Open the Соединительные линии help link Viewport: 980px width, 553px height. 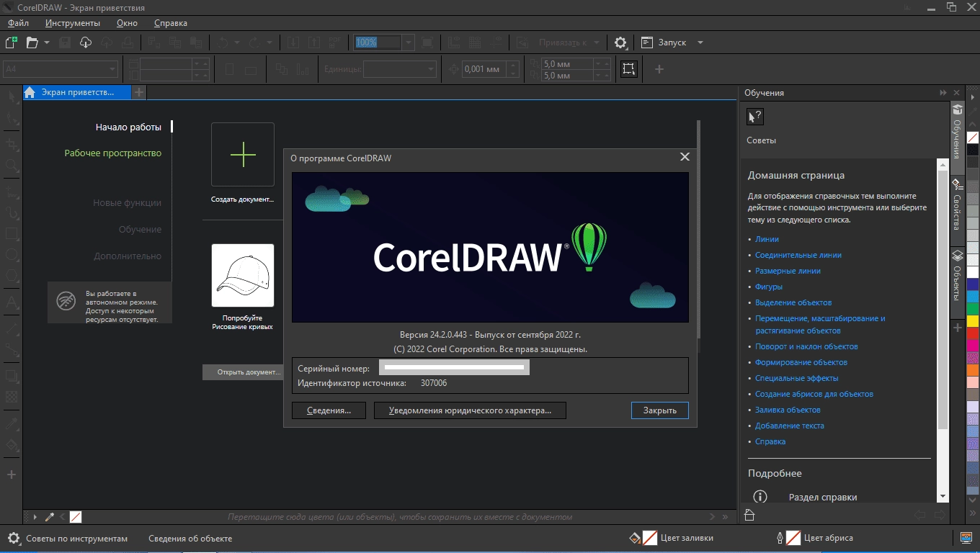point(798,255)
